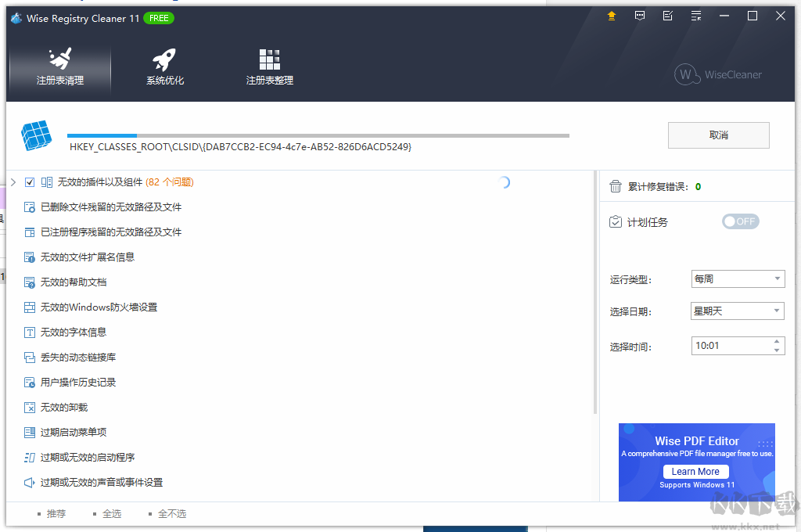Click the 全选 link
This screenshot has height=532, width=801.
[112, 513]
